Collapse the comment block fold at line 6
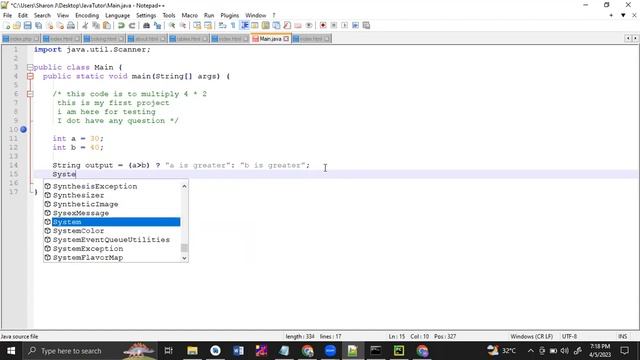 [x=30, y=94]
